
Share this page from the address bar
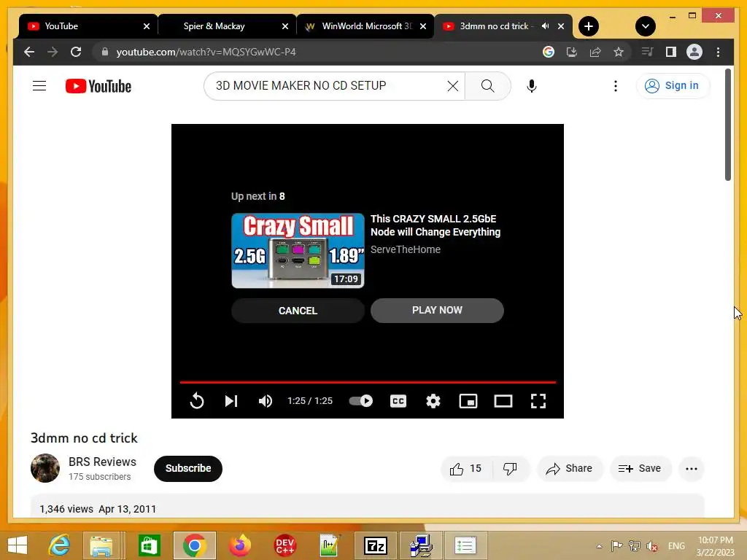pos(595,52)
